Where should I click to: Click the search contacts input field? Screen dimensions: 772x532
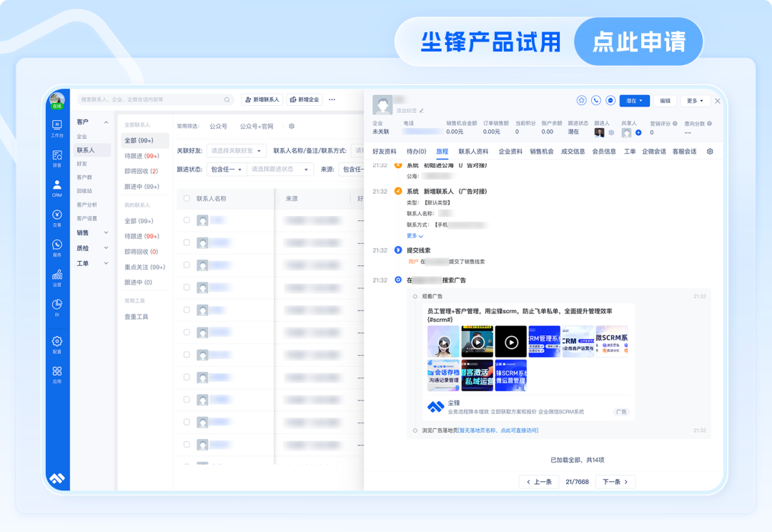[156, 99]
